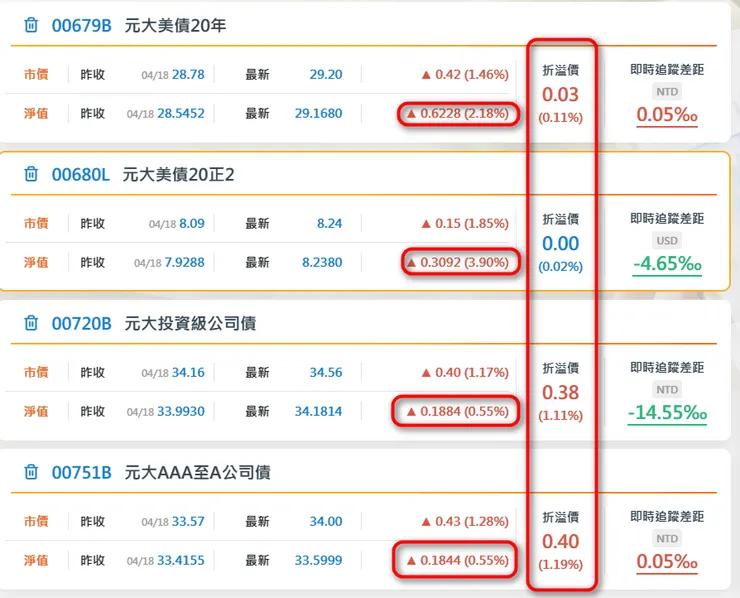Open the 00679B ETF code link

coord(82,25)
